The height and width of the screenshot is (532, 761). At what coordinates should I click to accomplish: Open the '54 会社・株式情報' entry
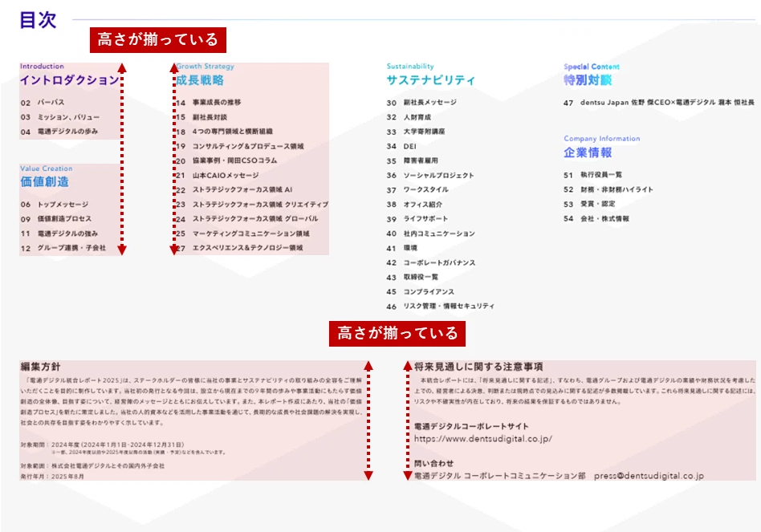click(596, 219)
